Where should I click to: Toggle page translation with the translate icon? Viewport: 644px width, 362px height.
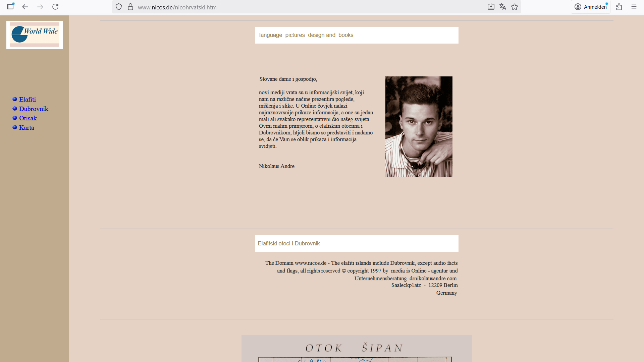coord(502,7)
